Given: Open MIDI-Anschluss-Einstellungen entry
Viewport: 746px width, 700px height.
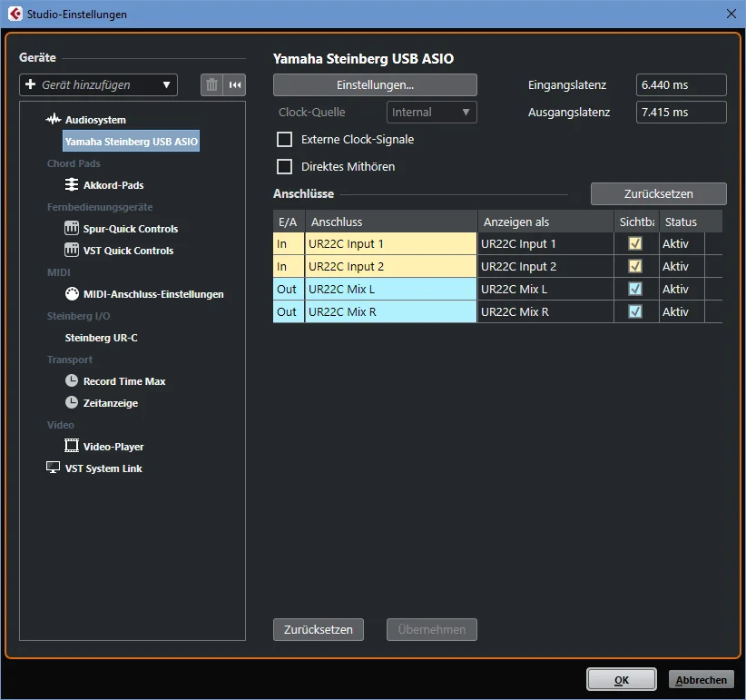Looking at the screenshot, I should click(x=153, y=294).
